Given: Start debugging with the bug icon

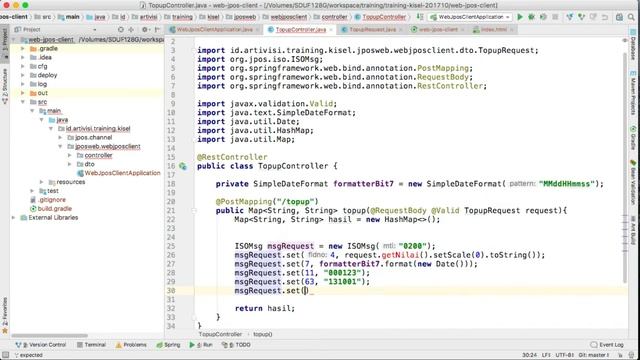Looking at the screenshot, I should [531, 17].
